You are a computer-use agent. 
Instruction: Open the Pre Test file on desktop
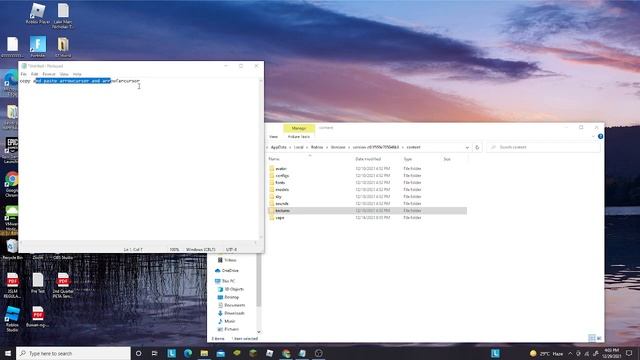(38, 283)
